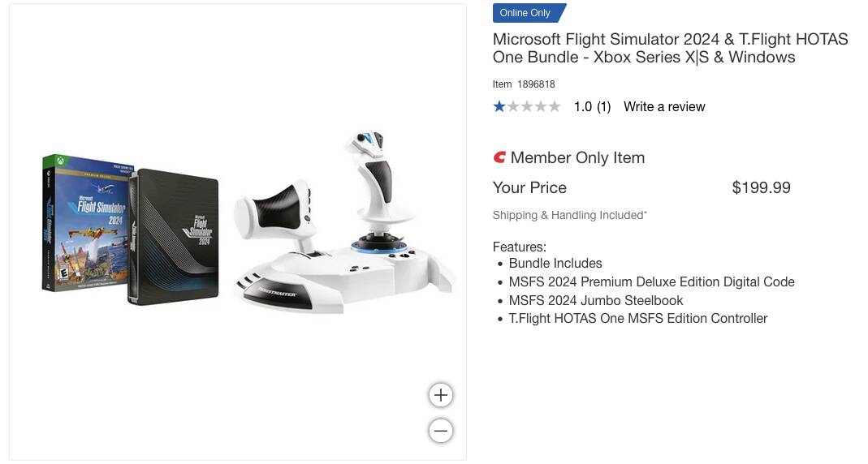The height and width of the screenshot is (464, 868).
Task: Zoom in with the plus icon
Action: coord(441,395)
